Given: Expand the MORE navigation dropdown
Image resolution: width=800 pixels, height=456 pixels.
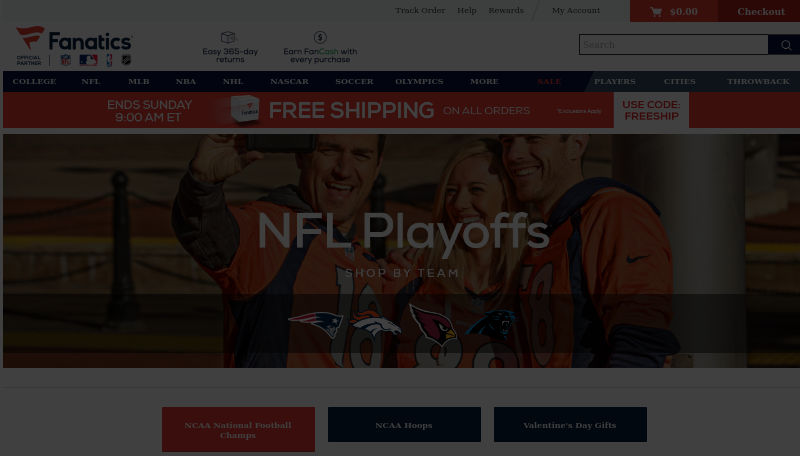Looking at the screenshot, I should (484, 82).
